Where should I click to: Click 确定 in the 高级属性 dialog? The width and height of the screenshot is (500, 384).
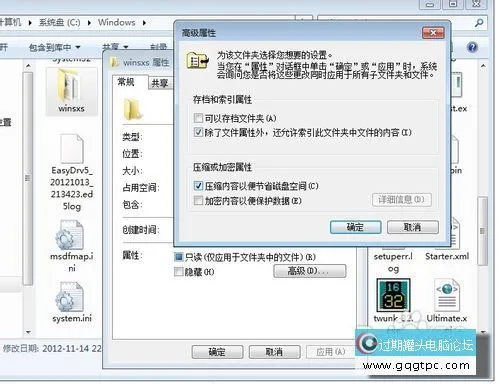(x=355, y=227)
